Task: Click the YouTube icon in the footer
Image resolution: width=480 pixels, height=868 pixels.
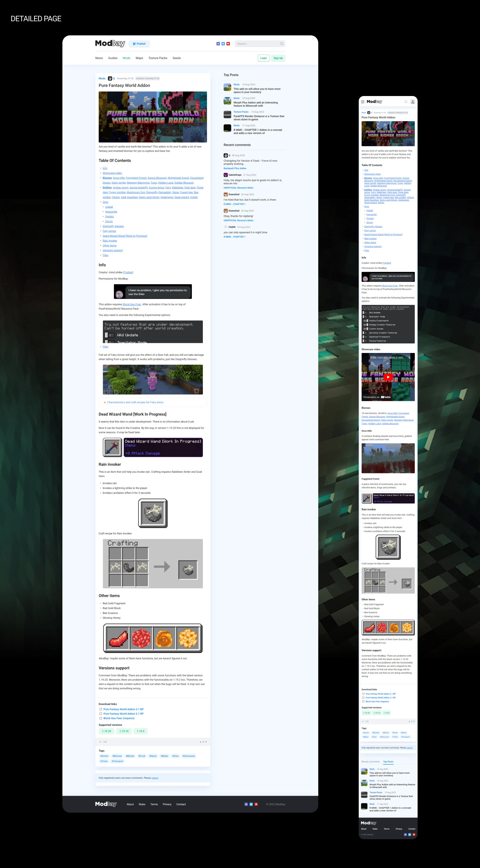Action: coord(256,804)
